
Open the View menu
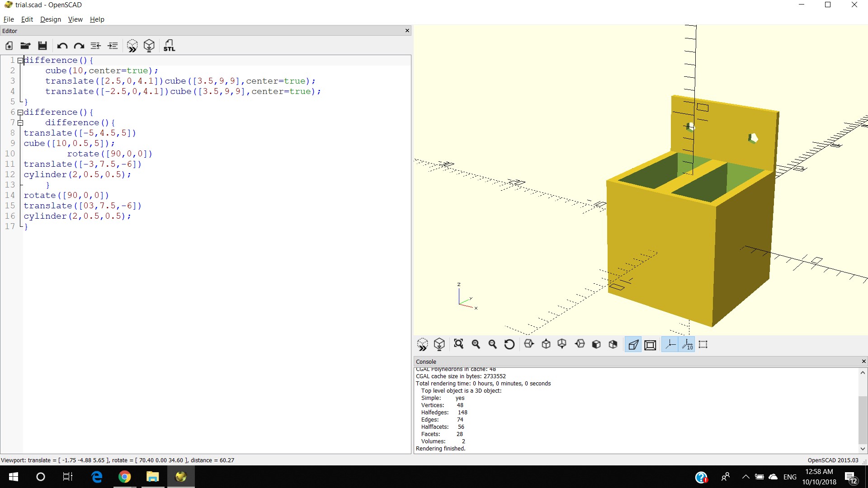(75, 19)
